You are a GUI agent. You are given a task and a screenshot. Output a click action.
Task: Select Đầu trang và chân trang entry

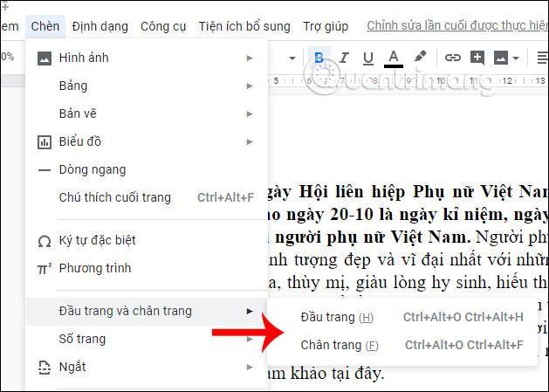point(147,311)
